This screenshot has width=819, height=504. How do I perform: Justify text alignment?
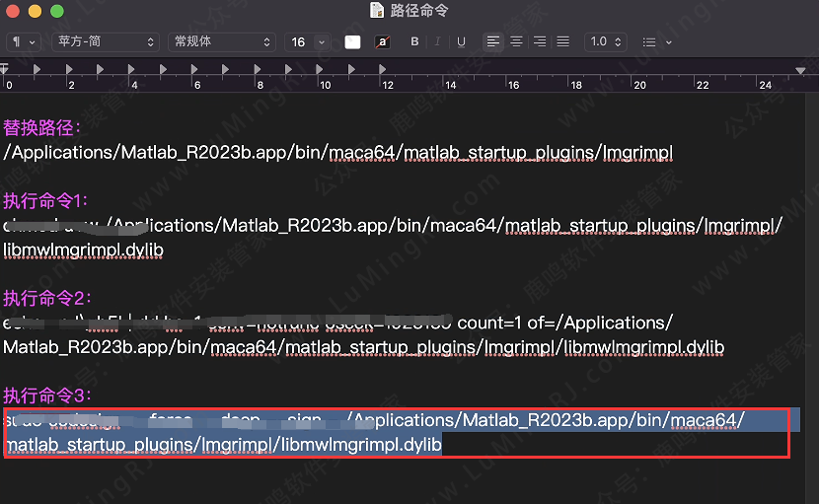point(563,41)
